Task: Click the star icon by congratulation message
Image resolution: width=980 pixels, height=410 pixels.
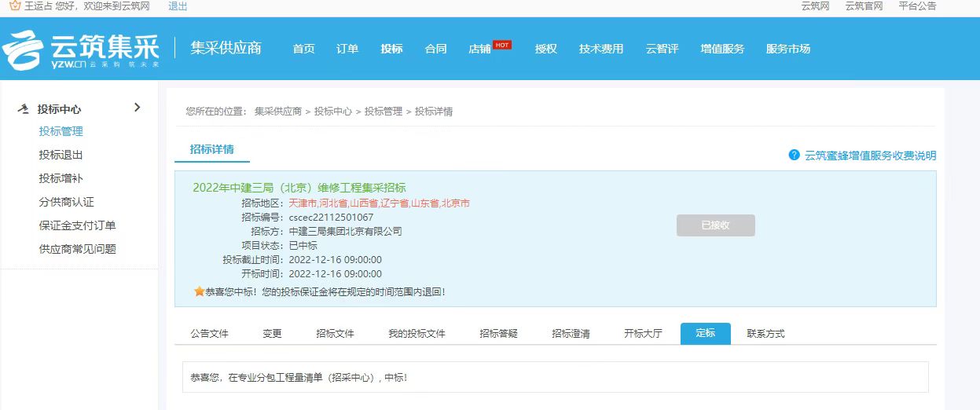Action: tap(199, 291)
